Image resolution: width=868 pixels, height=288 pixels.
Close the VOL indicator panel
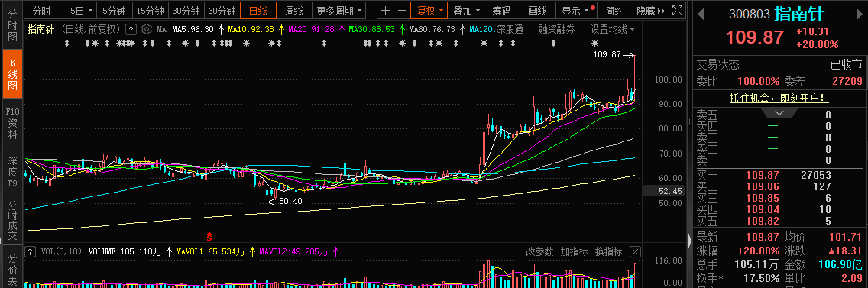[635, 251]
